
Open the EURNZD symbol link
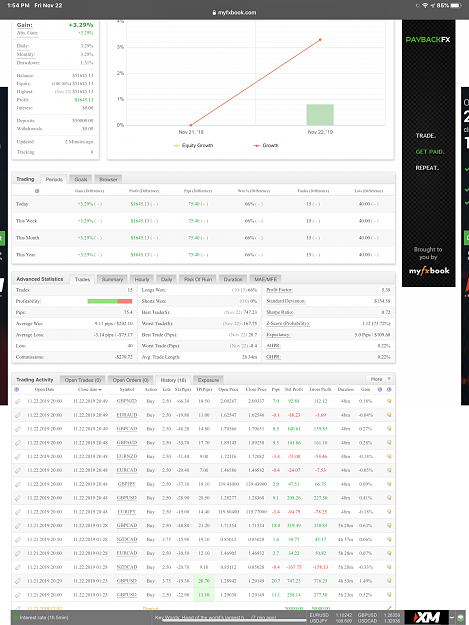[127, 456]
